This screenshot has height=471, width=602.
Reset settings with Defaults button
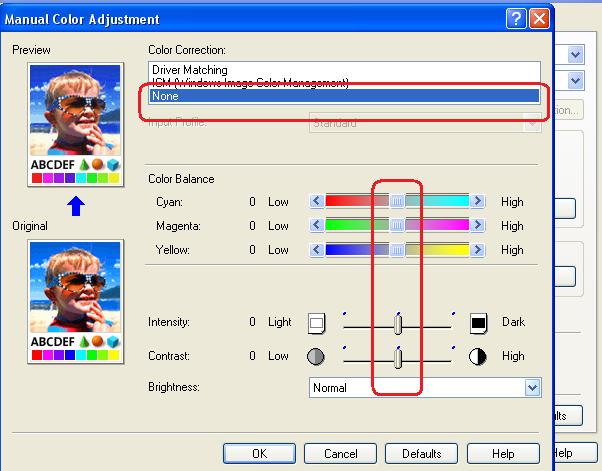coord(414,453)
